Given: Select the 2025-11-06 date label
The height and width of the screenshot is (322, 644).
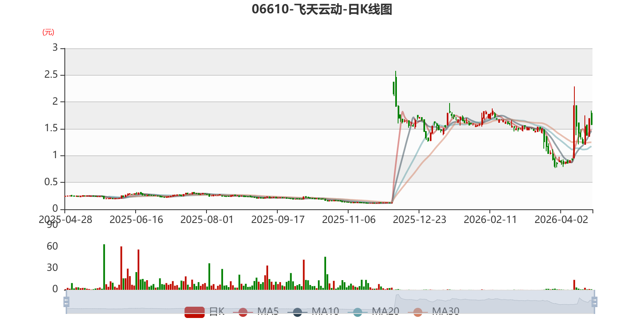Looking at the screenshot, I should pyautogui.click(x=349, y=220).
